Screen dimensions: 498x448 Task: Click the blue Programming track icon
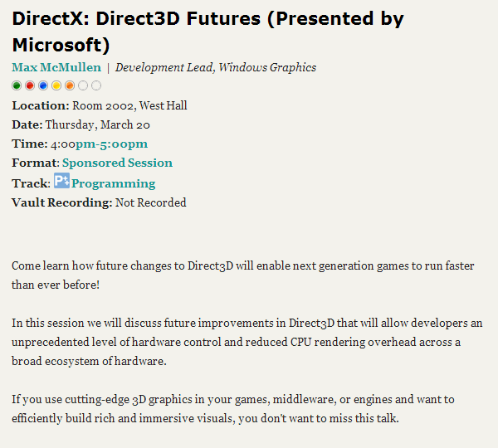[61, 181]
